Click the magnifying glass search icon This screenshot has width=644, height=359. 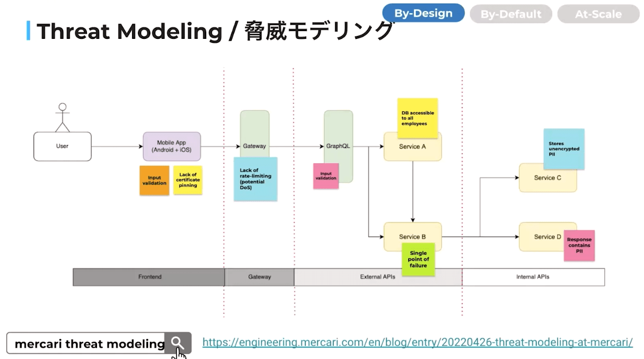178,343
